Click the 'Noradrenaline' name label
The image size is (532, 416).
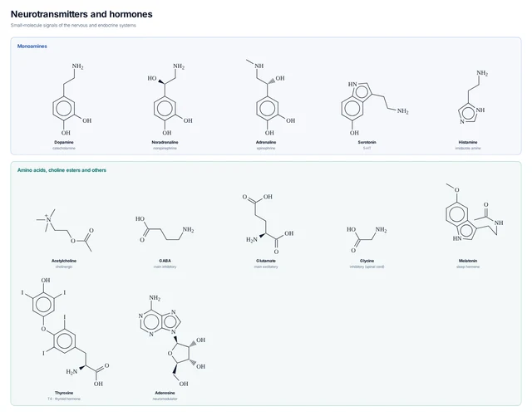165,142
